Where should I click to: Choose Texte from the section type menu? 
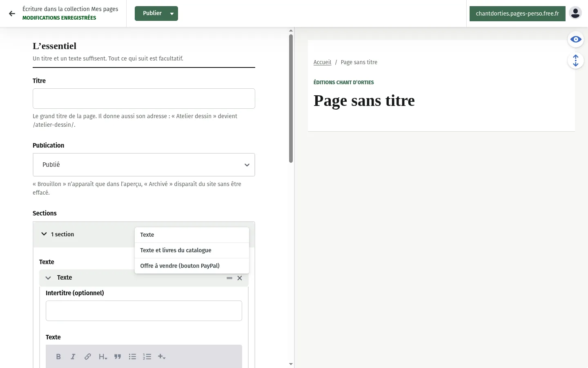coord(192,235)
